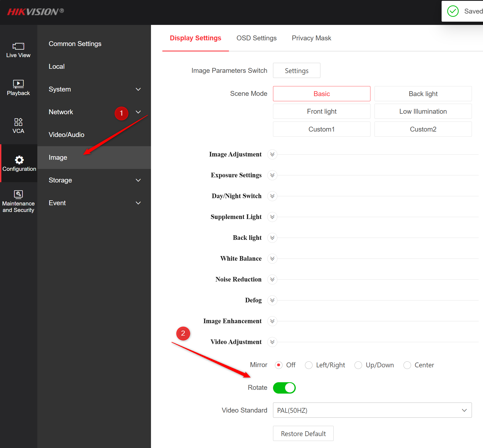Go to Playback via its sidebar icon

(x=18, y=84)
